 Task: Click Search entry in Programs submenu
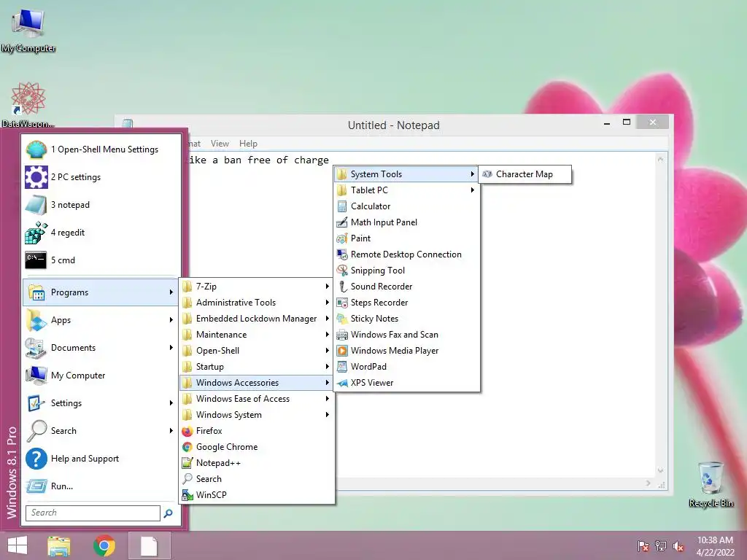(256, 479)
